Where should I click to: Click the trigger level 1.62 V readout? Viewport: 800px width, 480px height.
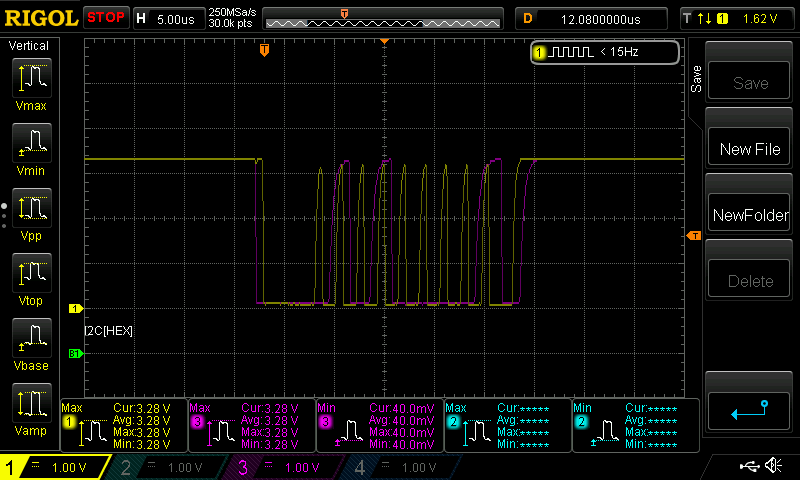760,19
